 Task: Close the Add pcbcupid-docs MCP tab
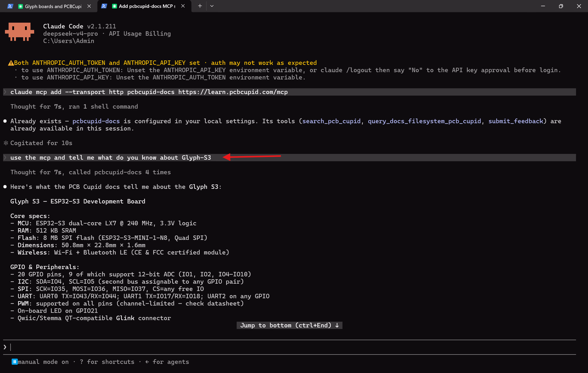[x=183, y=6]
